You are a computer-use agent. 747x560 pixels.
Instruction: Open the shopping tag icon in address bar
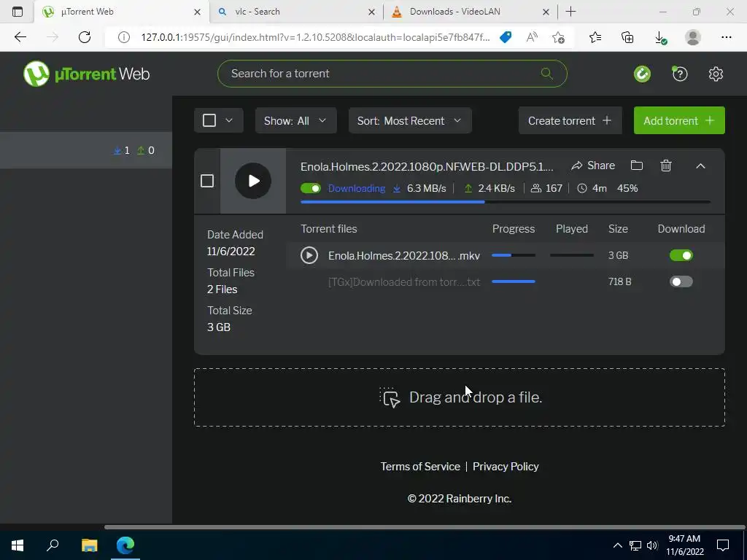(506, 37)
